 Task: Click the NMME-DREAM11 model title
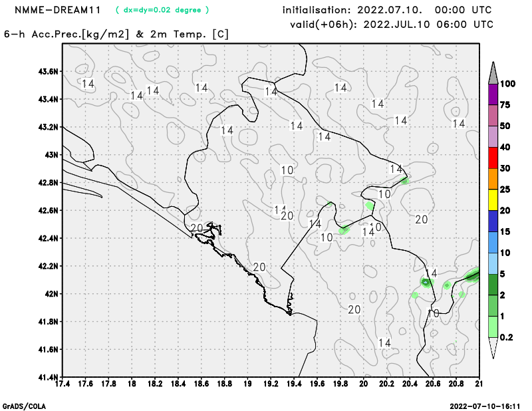pyautogui.click(x=58, y=10)
